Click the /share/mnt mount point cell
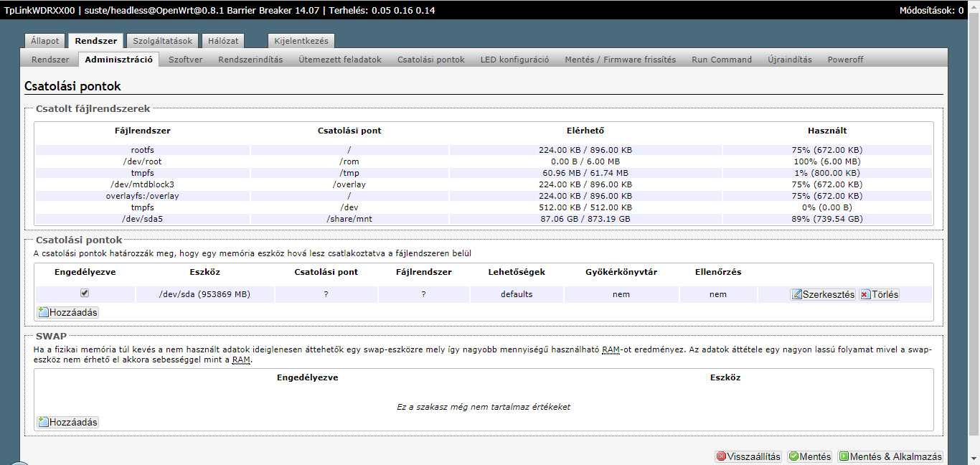 (x=349, y=219)
